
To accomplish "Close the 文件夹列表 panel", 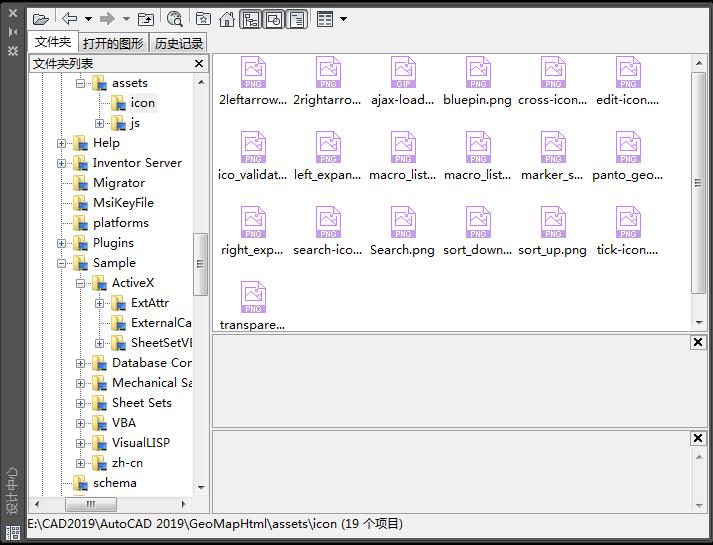I will tap(199, 64).
